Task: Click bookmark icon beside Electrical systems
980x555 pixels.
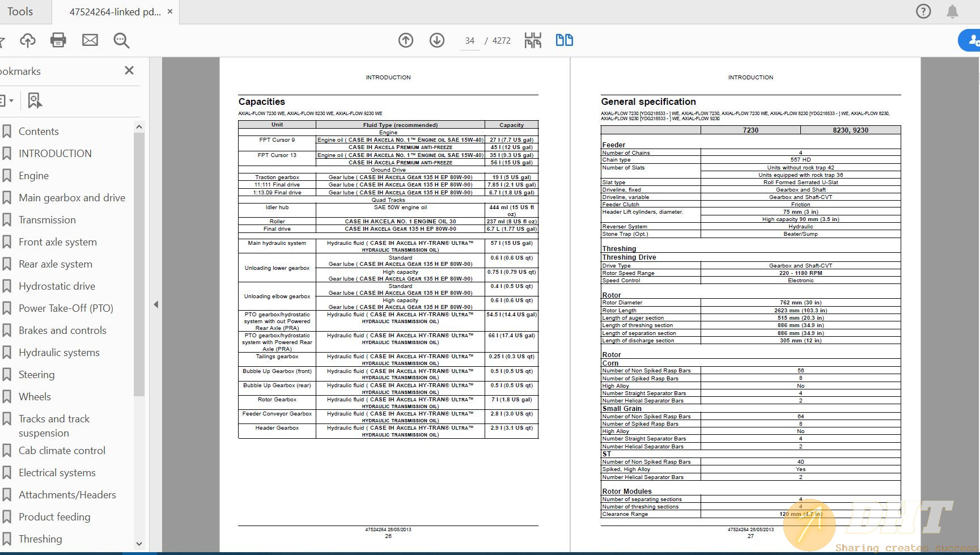Action: [x=7, y=473]
